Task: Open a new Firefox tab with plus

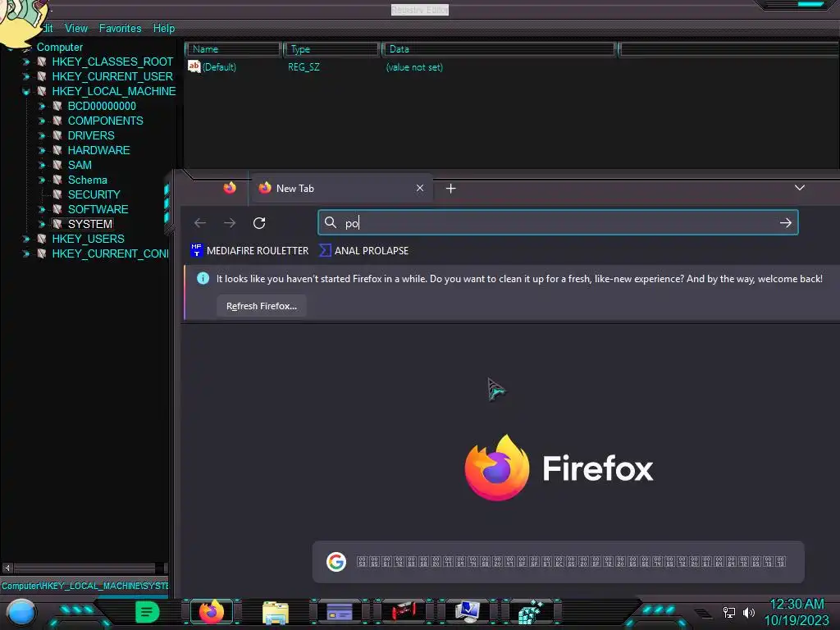Action: point(451,189)
